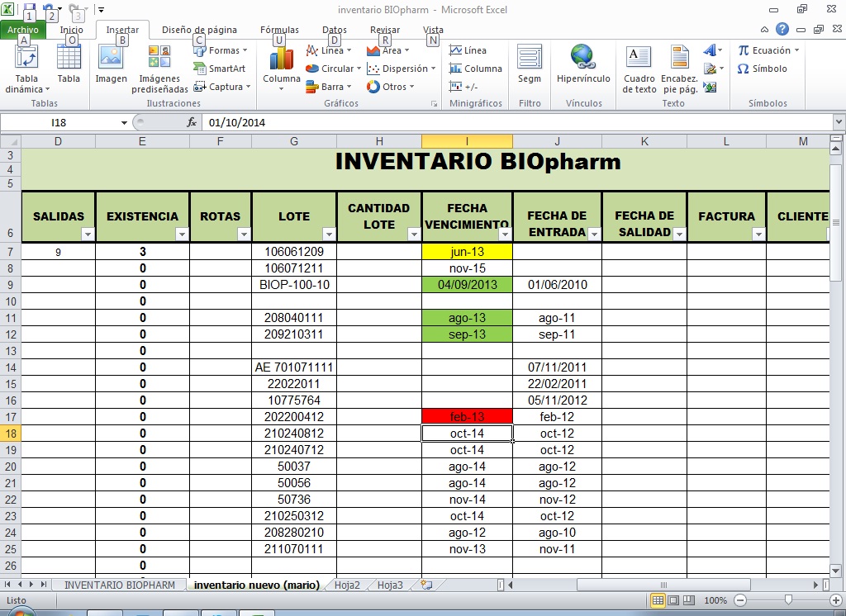This screenshot has width=846, height=616.
Task: Expand Ecuación equation dropdown
Action: tap(797, 50)
